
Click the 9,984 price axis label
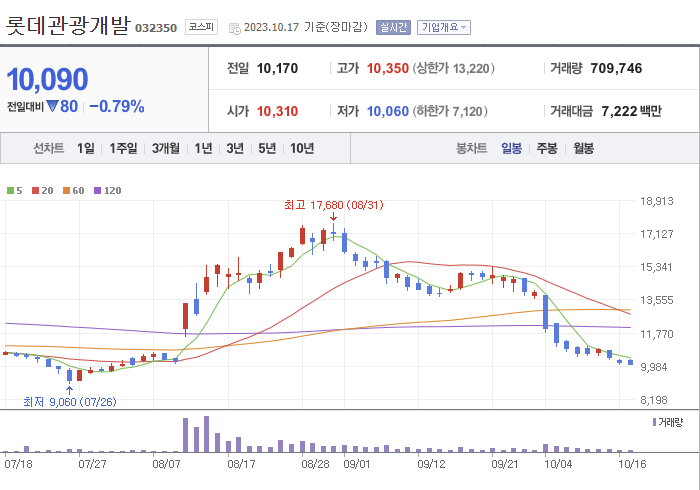[654, 367]
